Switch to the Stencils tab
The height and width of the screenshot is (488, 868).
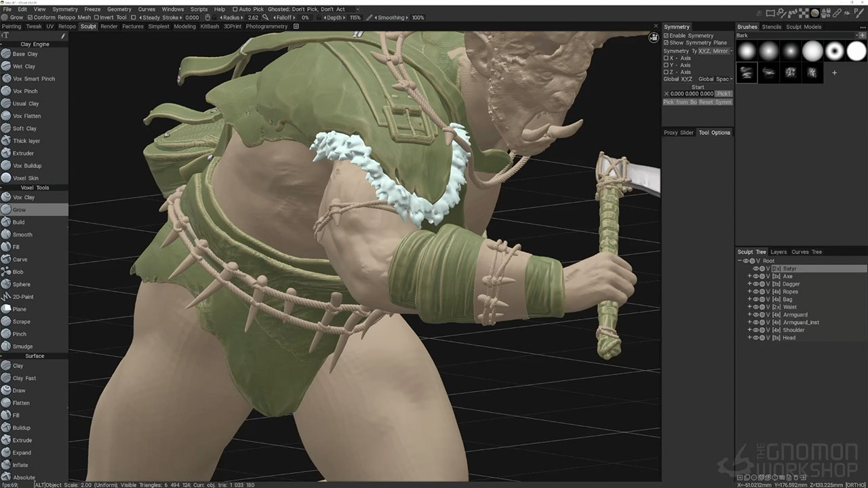point(771,27)
